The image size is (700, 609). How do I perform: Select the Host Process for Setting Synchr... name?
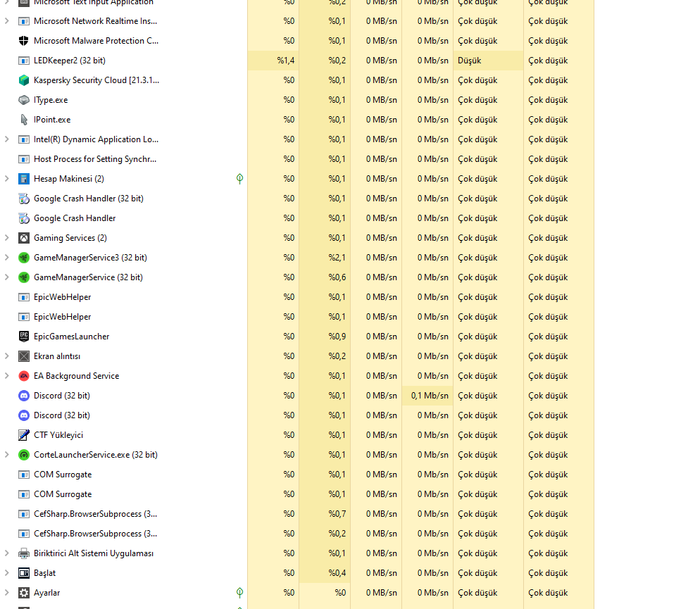pos(95,159)
